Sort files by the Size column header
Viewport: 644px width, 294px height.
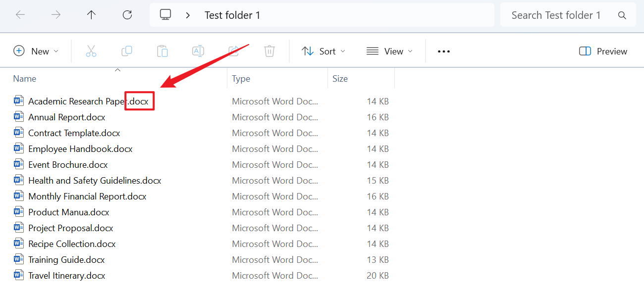tap(340, 79)
